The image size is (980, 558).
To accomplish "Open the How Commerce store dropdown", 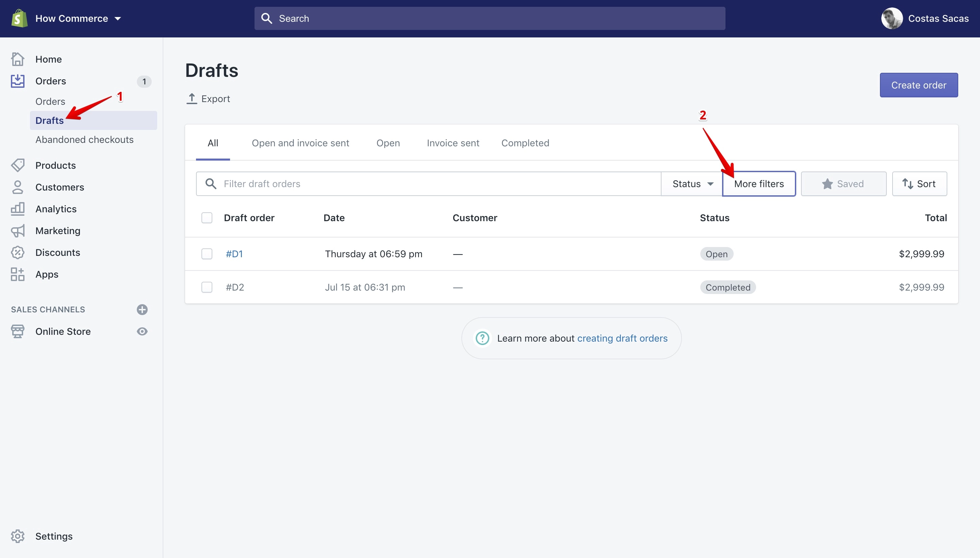I will pyautogui.click(x=78, y=18).
